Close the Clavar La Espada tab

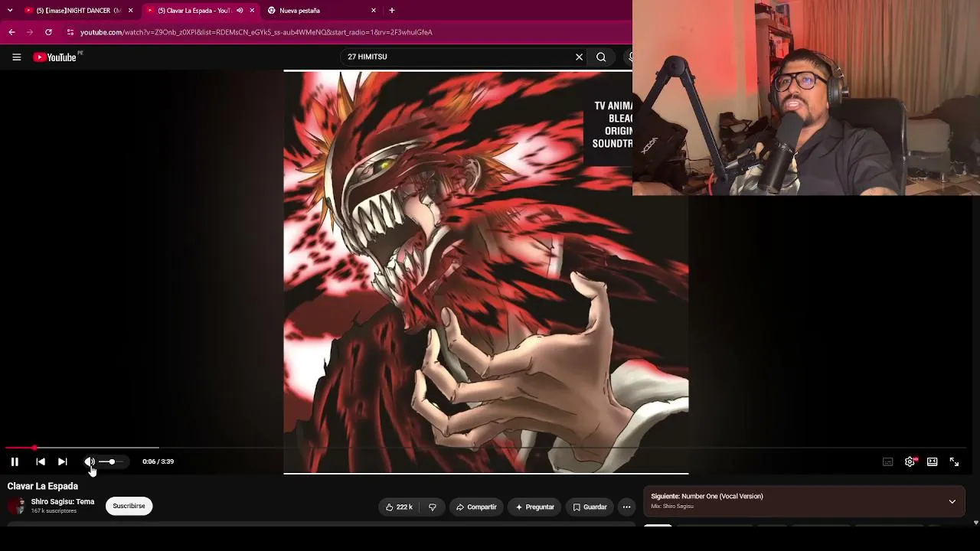click(252, 11)
